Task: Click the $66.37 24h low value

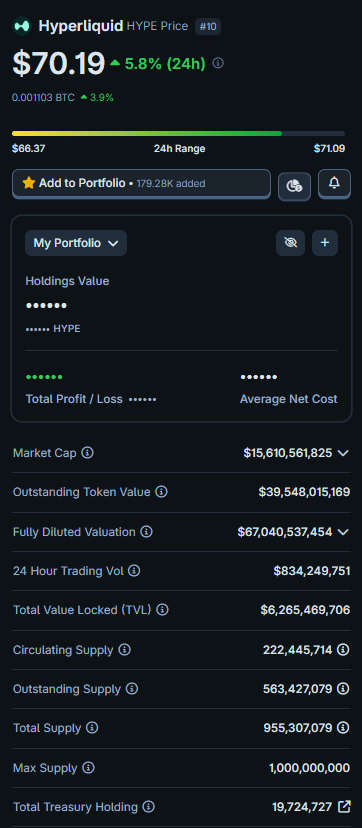Action: 28,149
